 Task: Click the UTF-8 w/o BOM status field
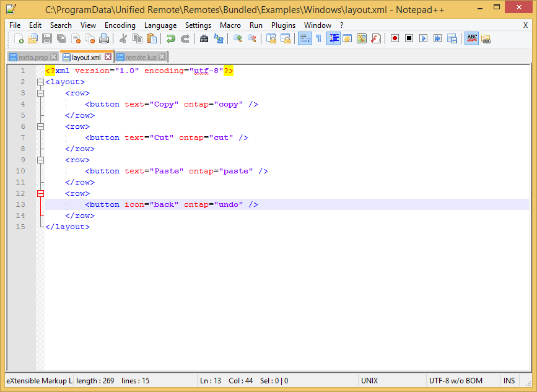tap(463, 381)
